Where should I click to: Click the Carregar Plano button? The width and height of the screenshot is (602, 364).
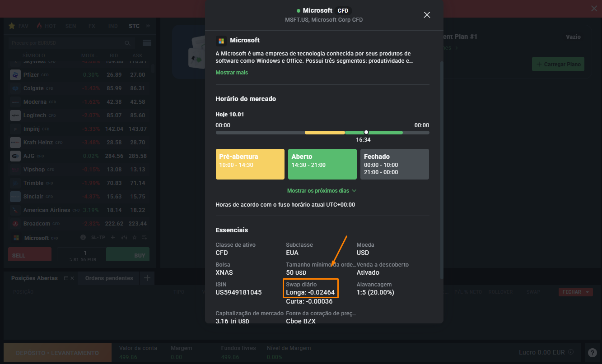pos(558,64)
